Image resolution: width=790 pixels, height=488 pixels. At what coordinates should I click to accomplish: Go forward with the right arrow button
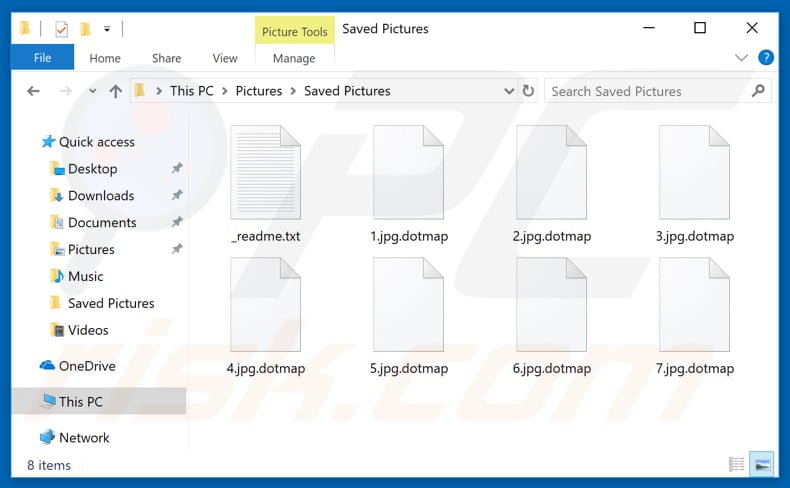pos(65,91)
